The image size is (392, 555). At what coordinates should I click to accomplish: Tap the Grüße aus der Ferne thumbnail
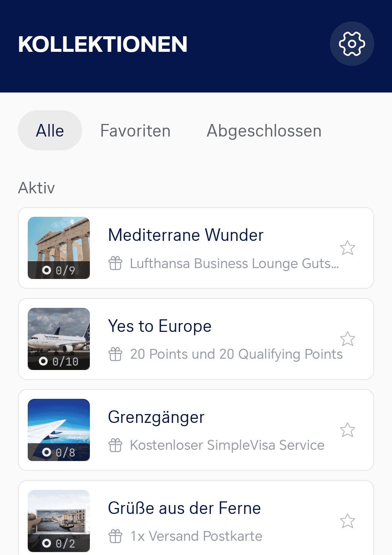tap(59, 521)
